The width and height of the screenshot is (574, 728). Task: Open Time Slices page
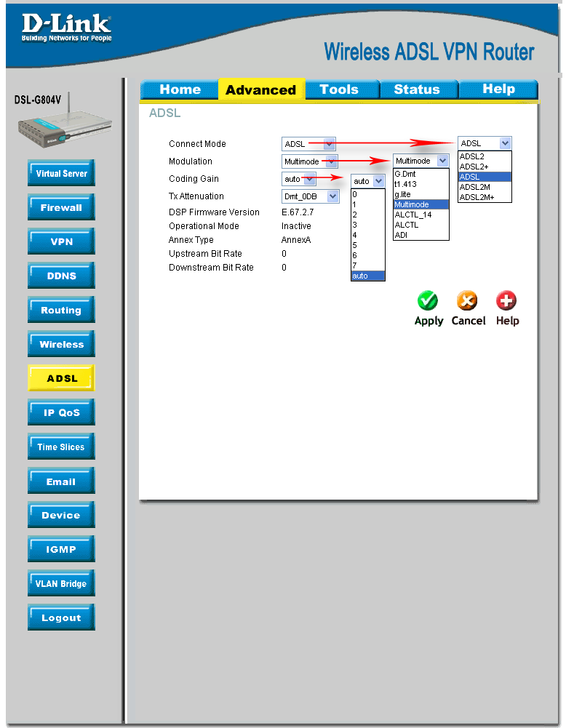tap(61, 447)
